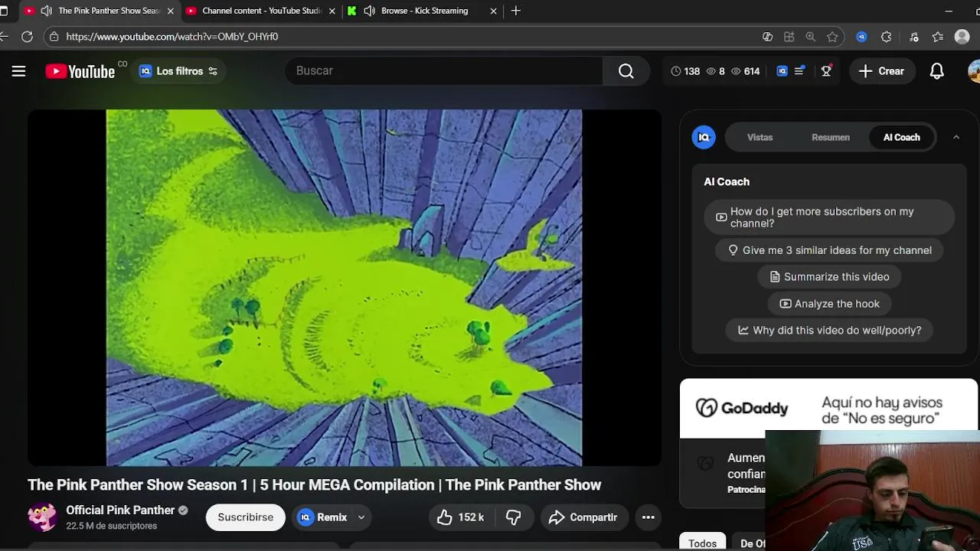
Task: Switch to the Resumen tab
Action: [831, 137]
